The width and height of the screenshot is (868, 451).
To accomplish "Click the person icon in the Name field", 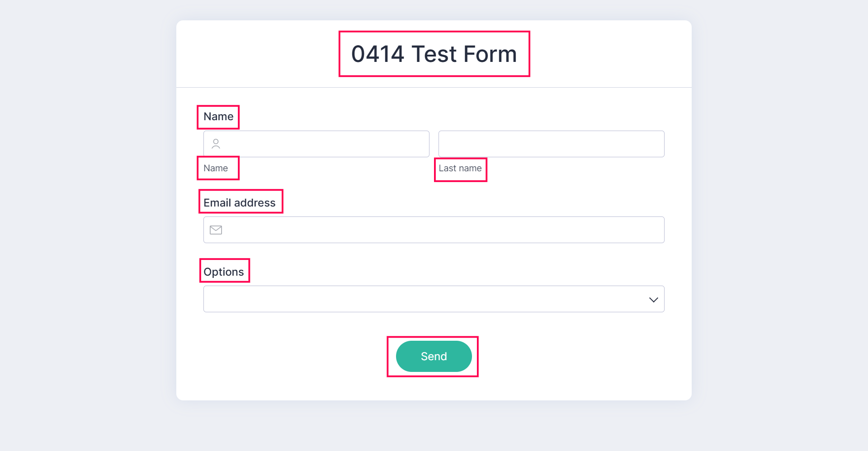I will [216, 144].
